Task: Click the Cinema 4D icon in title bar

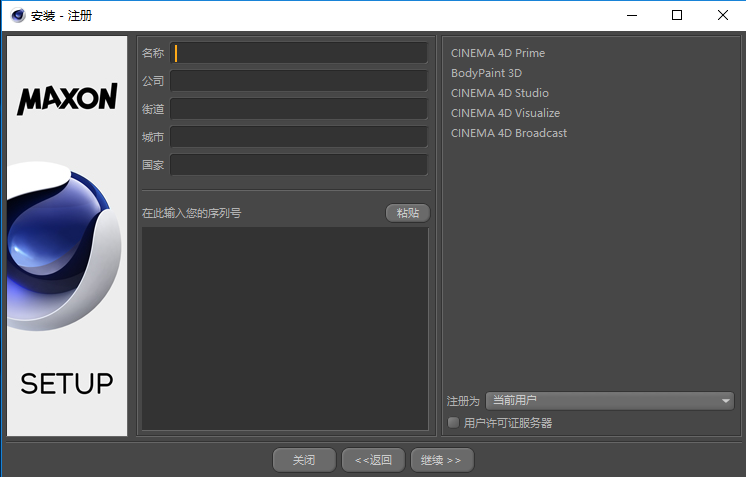Action: tap(18, 15)
